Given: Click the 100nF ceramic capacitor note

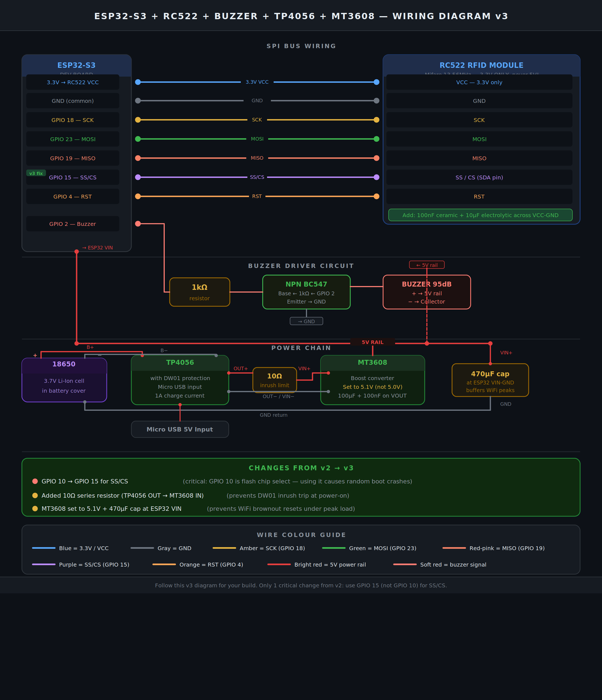Looking at the screenshot, I should coord(480,215).
